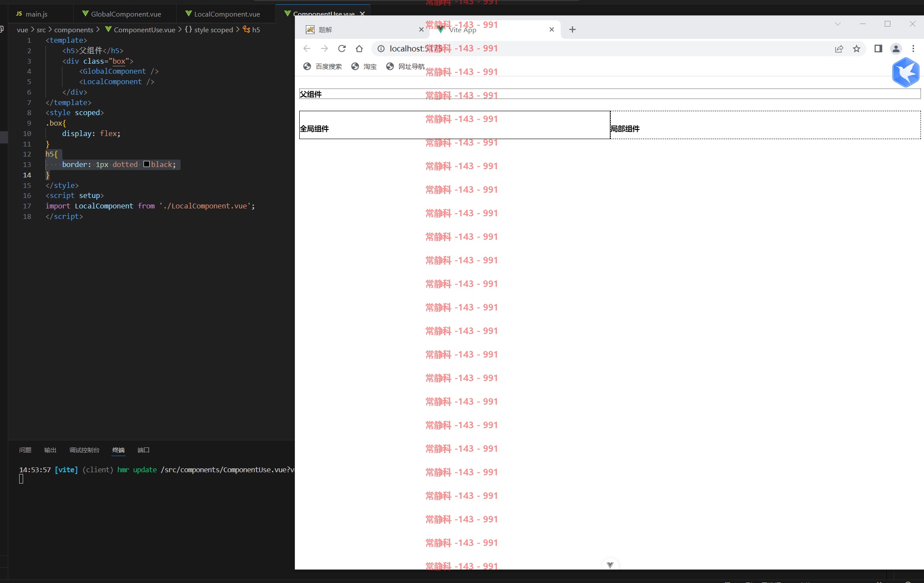Place cursor on 'display: flex;' line
This screenshot has width=924, height=583.
[x=91, y=133]
